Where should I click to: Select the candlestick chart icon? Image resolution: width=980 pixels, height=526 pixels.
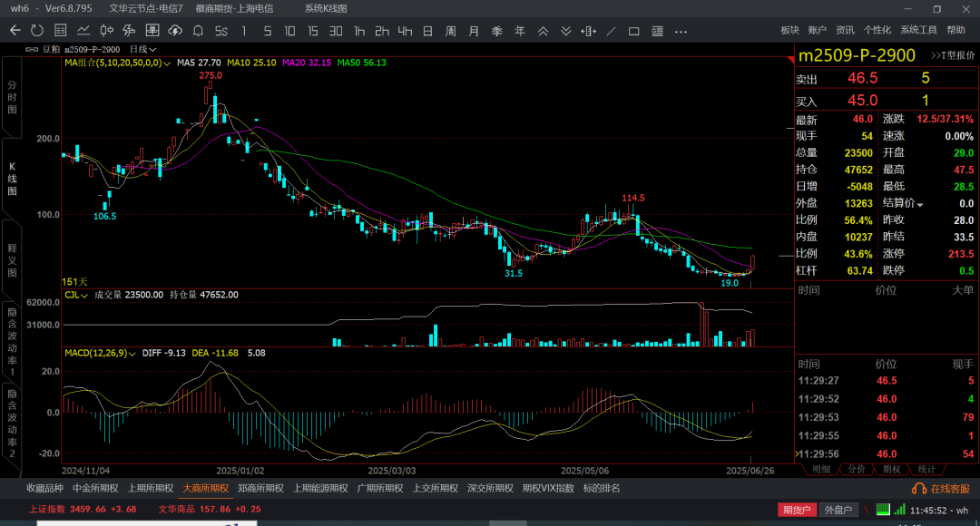pos(107,31)
